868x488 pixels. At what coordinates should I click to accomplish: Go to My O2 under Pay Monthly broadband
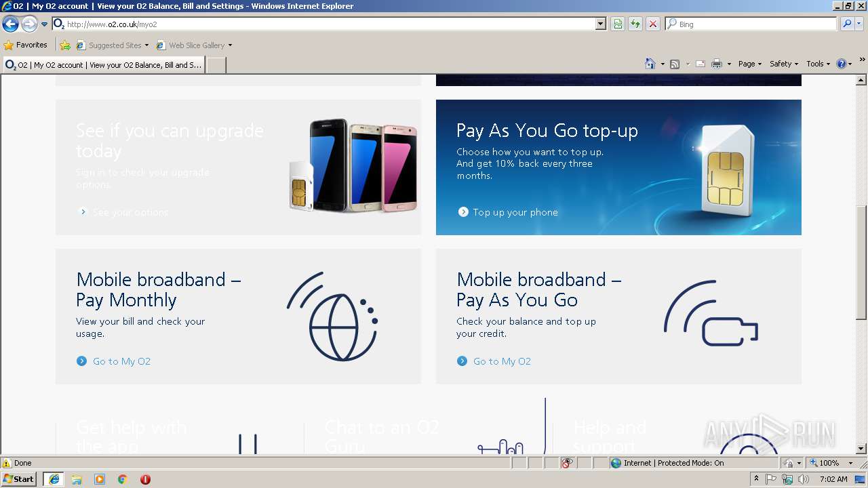click(121, 361)
